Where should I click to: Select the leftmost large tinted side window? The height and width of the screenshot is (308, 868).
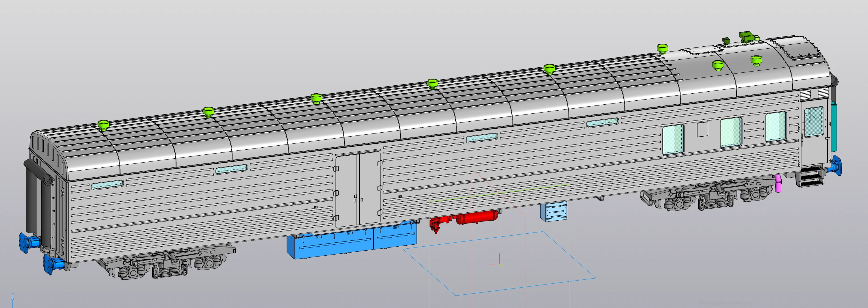coord(673,140)
